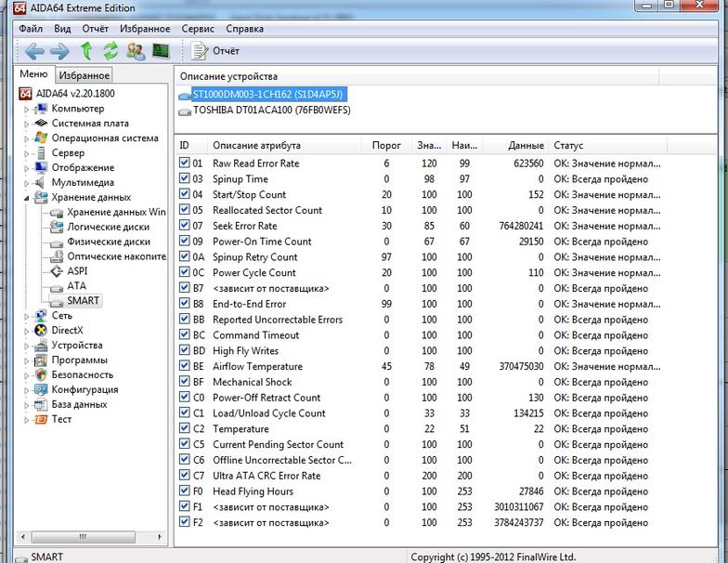
Task: Open Логические диски subitem
Action: click(x=108, y=227)
